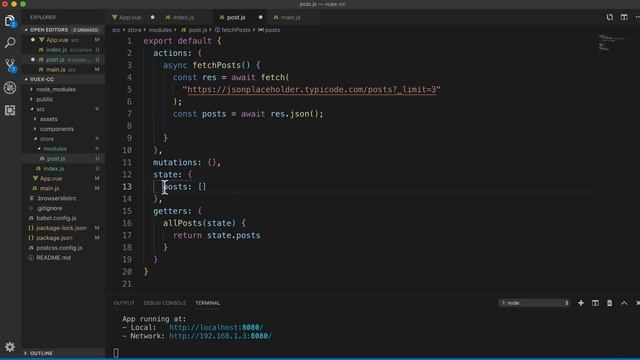
Task: Open postcss.config.js in the file tree
Action: (x=59, y=248)
